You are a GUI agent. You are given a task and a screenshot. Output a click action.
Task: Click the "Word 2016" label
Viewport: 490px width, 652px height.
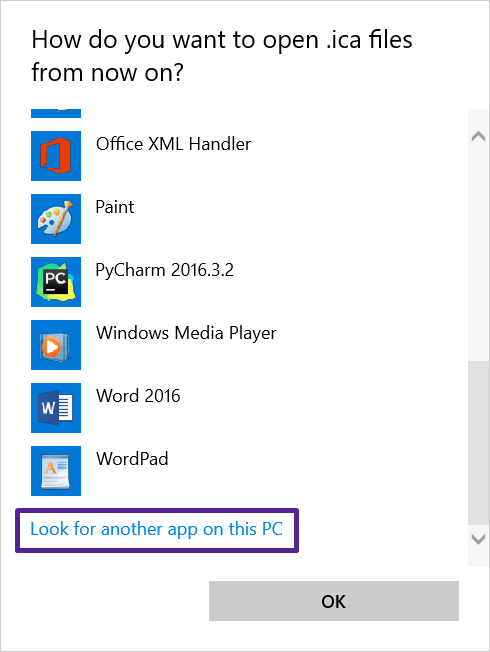click(x=138, y=396)
